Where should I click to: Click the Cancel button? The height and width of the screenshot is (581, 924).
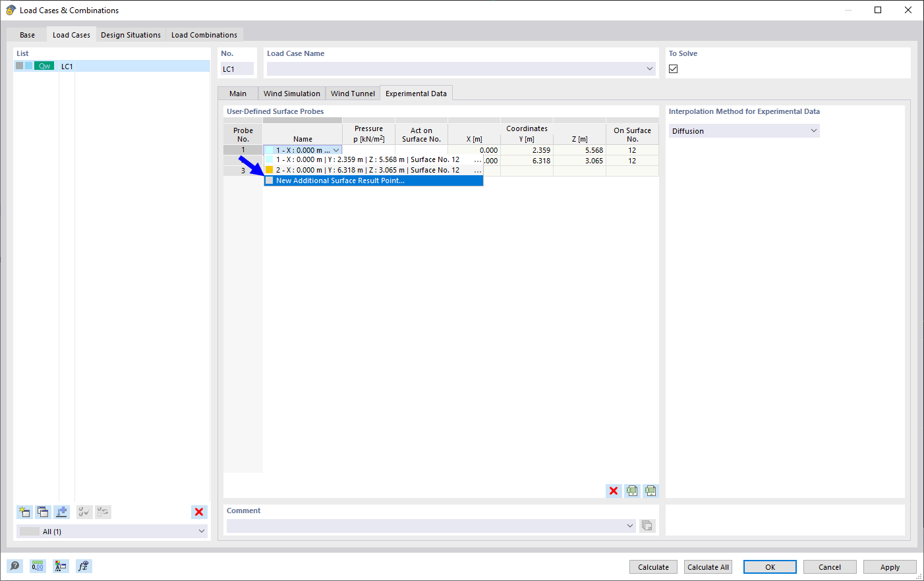point(830,567)
